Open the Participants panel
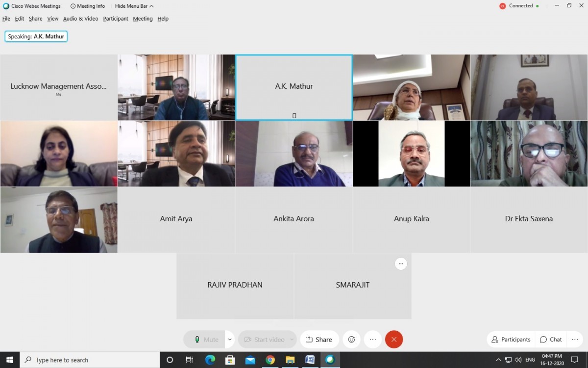588x368 pixels. click(511, 340)
